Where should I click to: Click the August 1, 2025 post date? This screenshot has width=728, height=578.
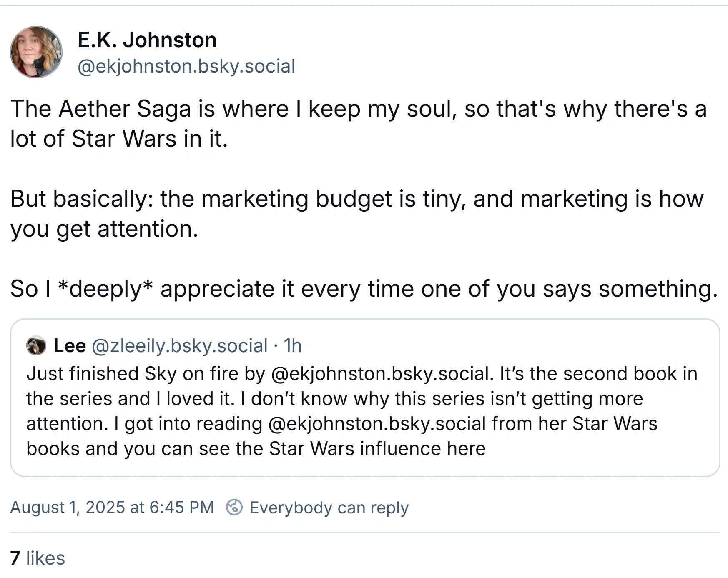click(112, 507)
